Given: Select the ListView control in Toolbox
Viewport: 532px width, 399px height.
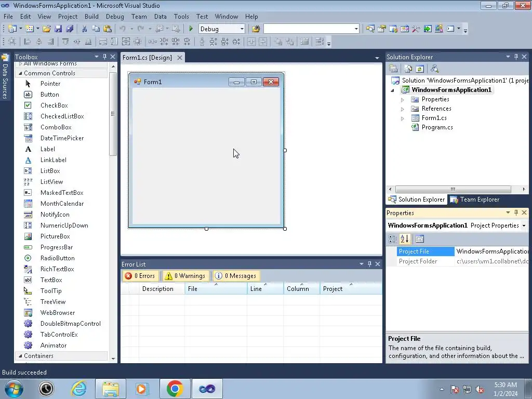Looking at the screenshot, I should tap(51, 181).
